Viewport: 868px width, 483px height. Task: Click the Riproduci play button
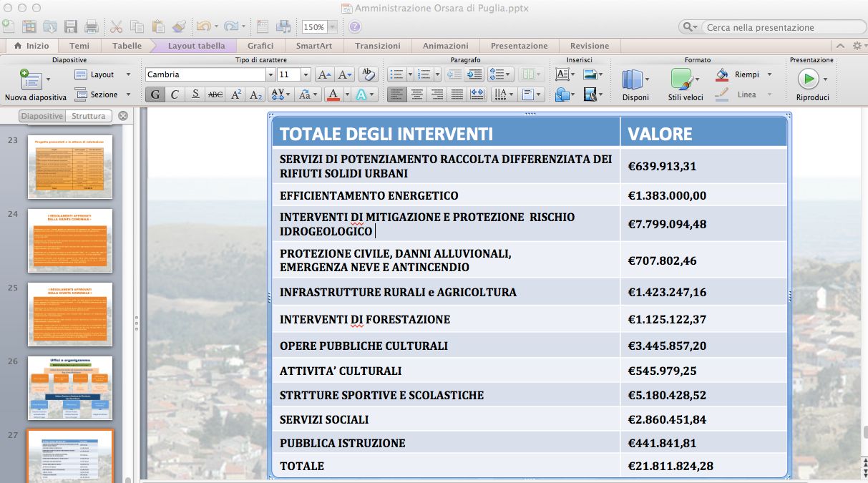click(807, 78)
